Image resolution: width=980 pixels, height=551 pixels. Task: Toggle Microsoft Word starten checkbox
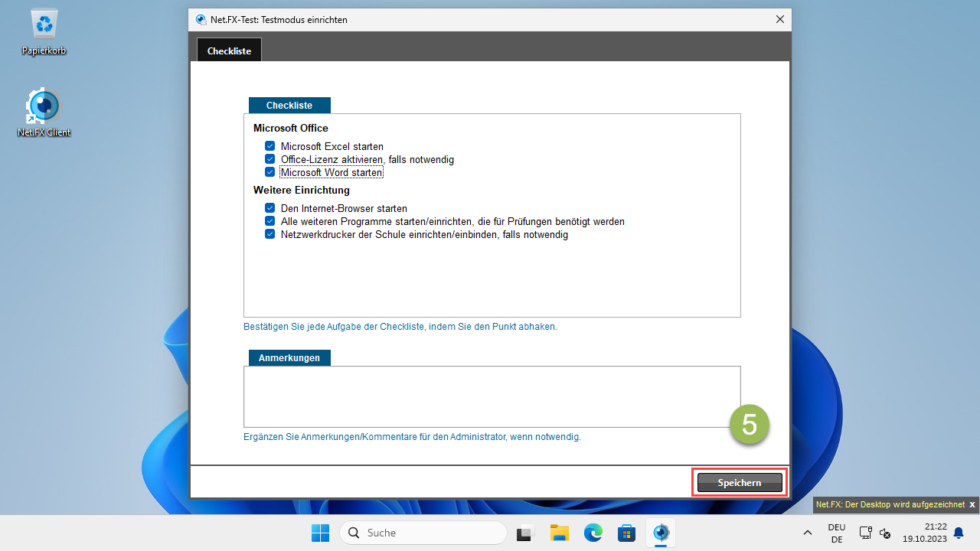tap(269, 172)
